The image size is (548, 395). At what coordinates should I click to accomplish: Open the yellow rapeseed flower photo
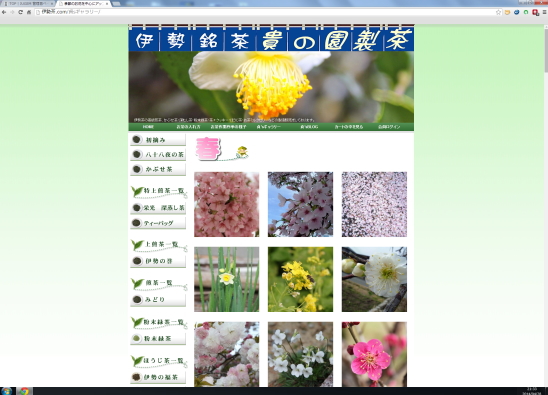point(301,279)
